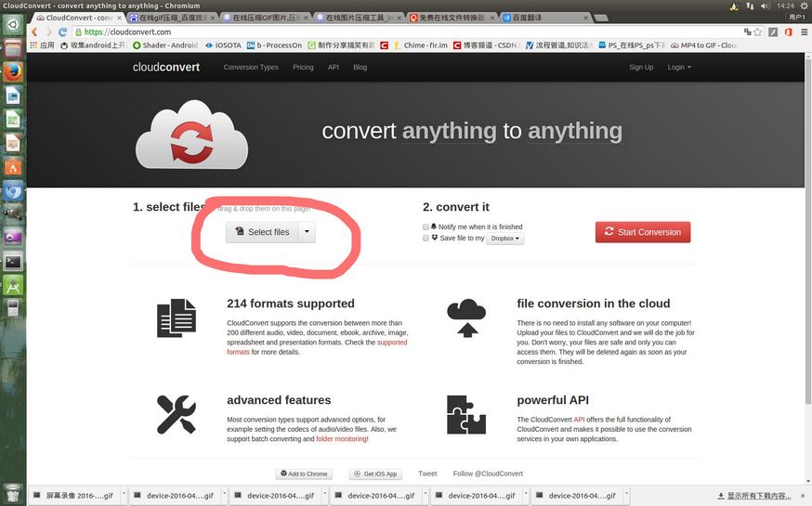Image resolution: width=812 pixels, height=506 pixels.
Task: Go back in the browser
Action: pyautogui.click(x=34, y=32)
